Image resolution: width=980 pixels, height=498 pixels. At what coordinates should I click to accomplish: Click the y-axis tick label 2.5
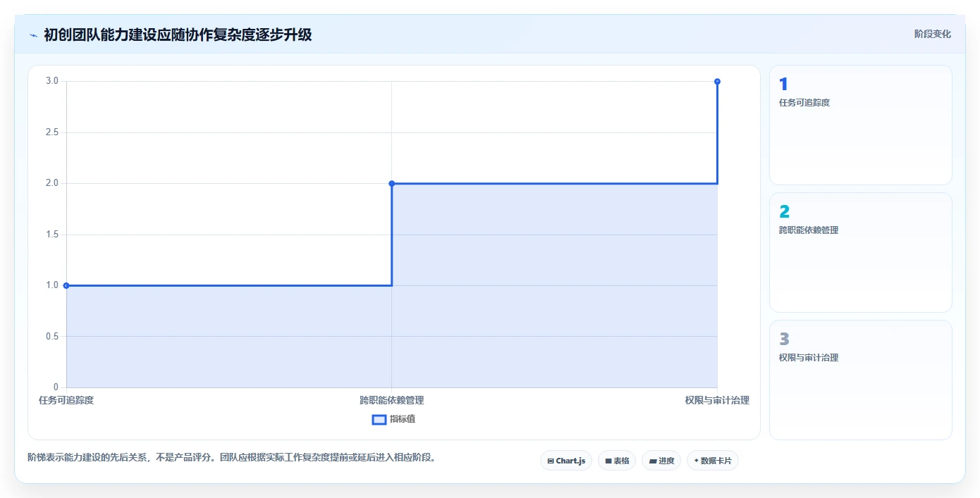coord(53,132)
